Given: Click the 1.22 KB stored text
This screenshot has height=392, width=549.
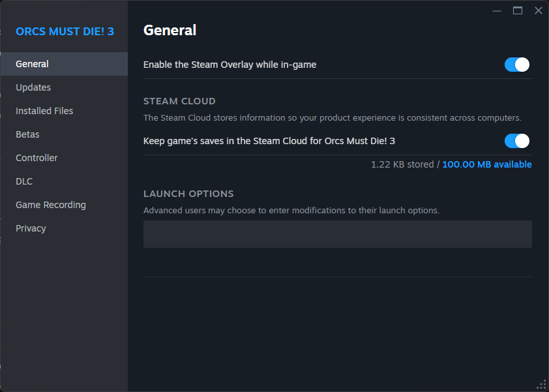Looking at the screenshot, I should (x=402, y=164).
